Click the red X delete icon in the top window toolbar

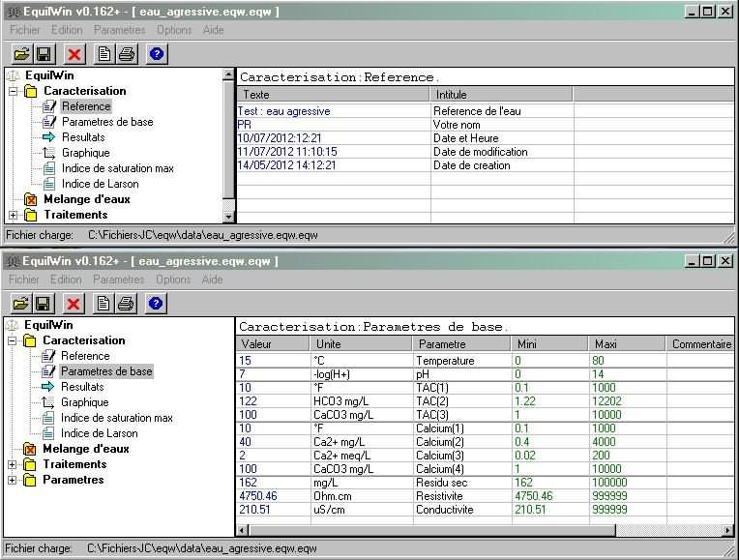coord(74,54)
